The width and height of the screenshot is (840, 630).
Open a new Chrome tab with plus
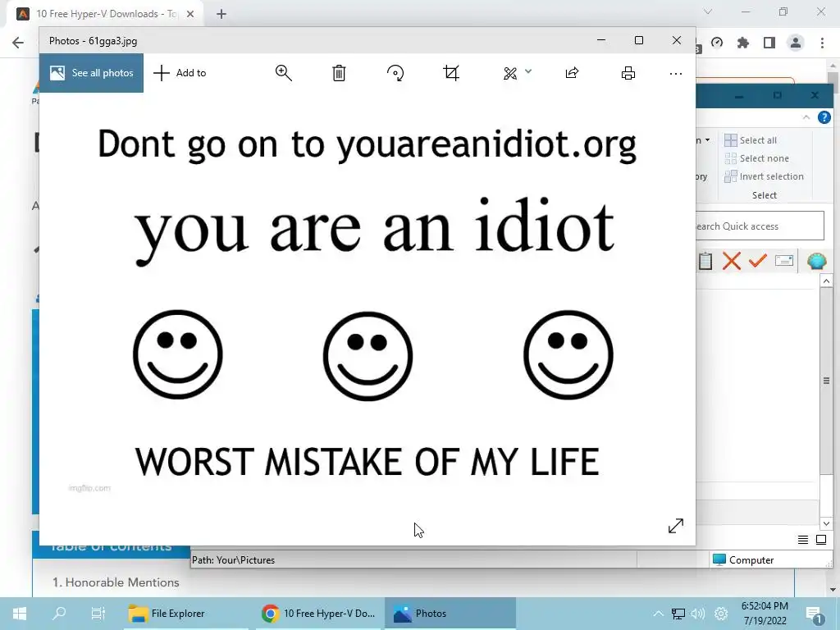[x=221, y=14]
